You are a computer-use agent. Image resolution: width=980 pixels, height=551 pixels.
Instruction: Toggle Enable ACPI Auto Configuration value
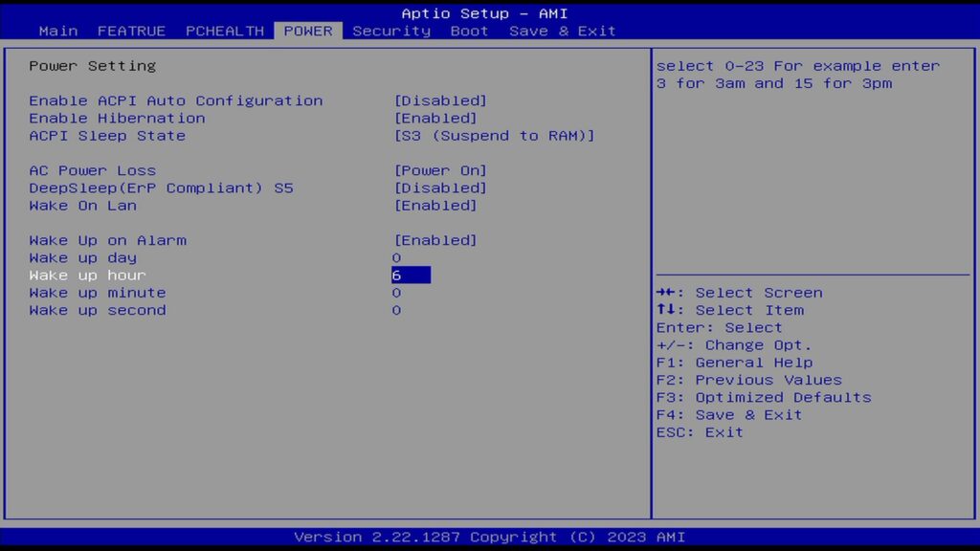pyautogui.click(x=440, y=100)
